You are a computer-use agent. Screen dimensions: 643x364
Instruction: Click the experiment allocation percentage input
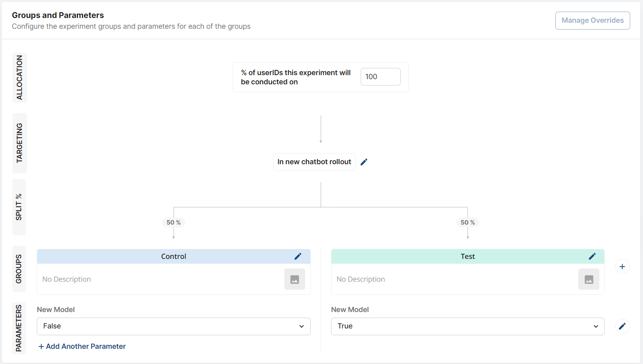coord(380,76)
